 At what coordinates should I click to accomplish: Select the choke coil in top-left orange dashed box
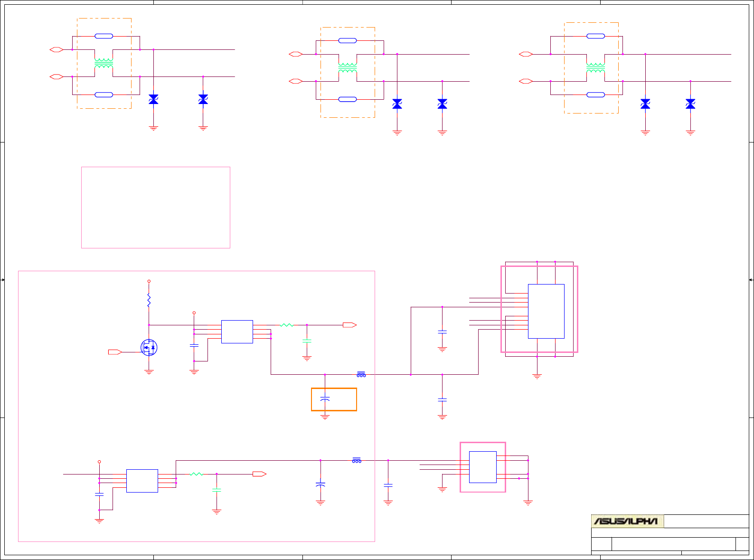click(104, 63)
